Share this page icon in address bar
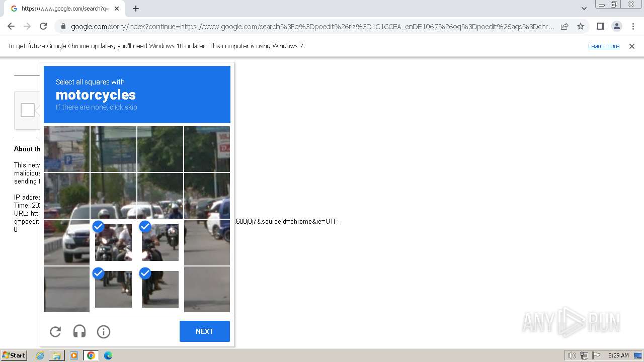This screenshot has width=644, height=362. tap(565, 26)
